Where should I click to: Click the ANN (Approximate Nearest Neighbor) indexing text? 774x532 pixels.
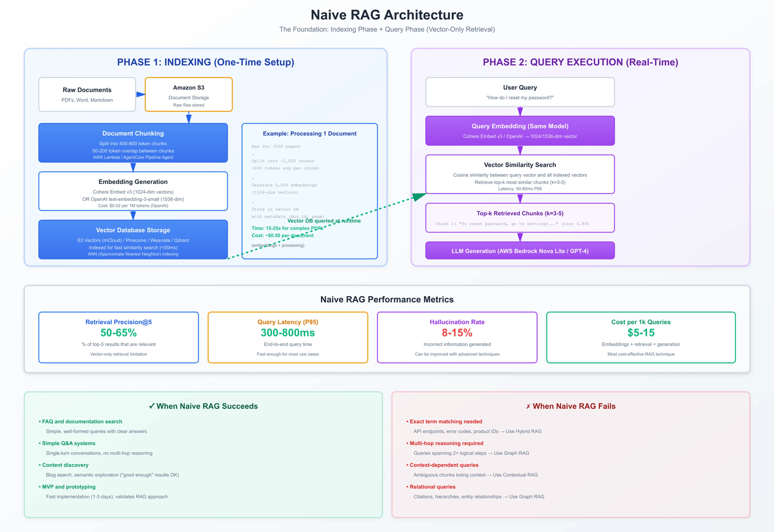click(133, 254)
